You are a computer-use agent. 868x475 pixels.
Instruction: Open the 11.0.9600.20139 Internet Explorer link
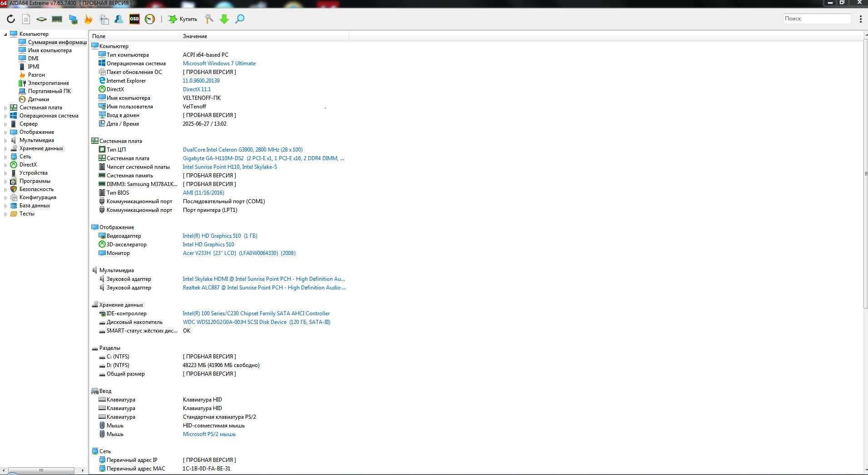201,81
